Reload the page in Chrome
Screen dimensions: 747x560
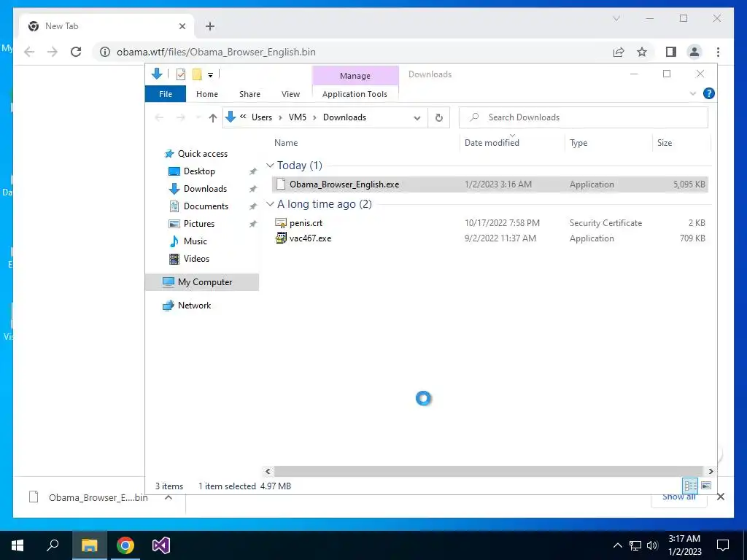click(x=76, y=52)
